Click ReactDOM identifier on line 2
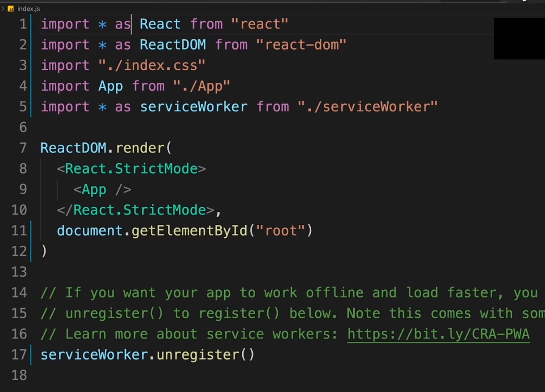Screen dimensions: 545x392 [173, 45]
